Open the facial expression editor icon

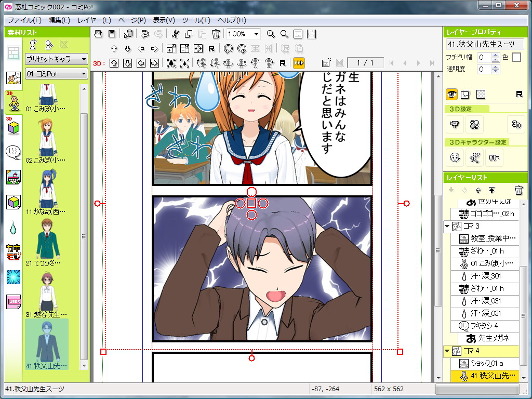[456, 157]
